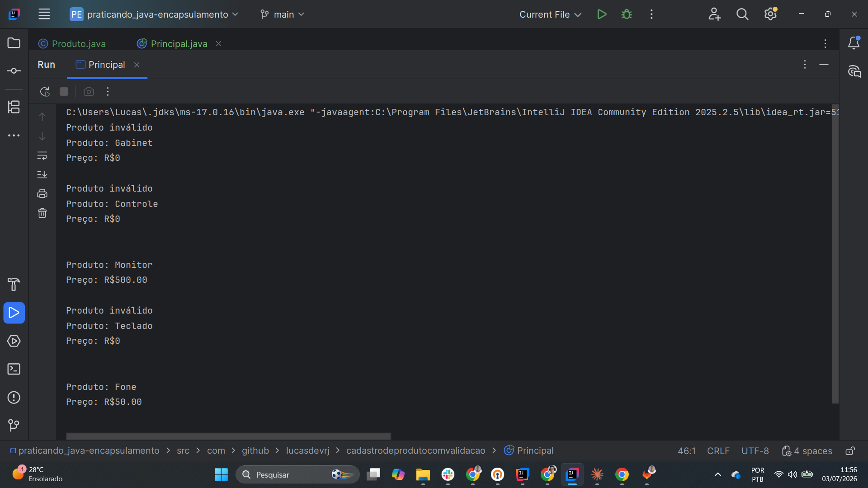Click the horizontal console scrollbar
This screenshot has height=488, width=868.
pos(228,436)
